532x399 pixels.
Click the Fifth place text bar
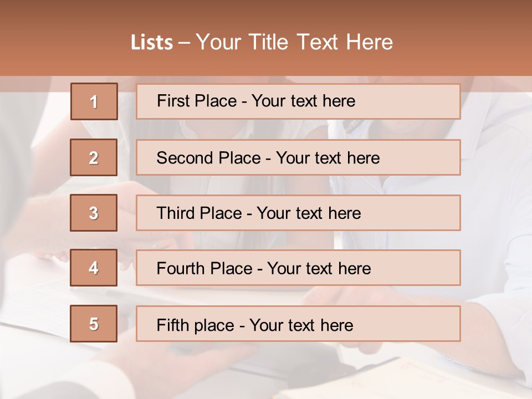click(x=298, y=324)
